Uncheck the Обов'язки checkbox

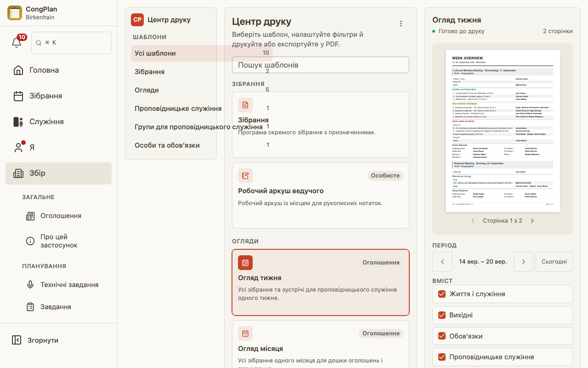click(x=442, y=336)
